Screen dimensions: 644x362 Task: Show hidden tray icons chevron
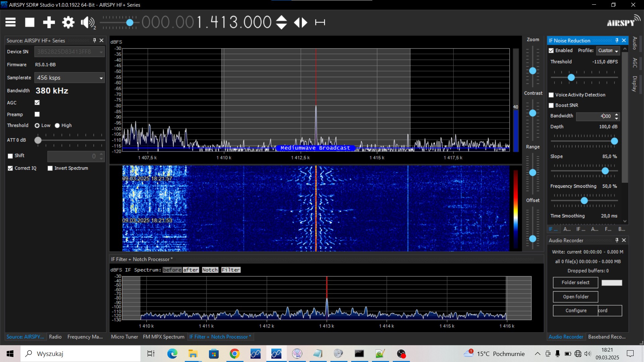pyautogui.click(x=537, y=354)
